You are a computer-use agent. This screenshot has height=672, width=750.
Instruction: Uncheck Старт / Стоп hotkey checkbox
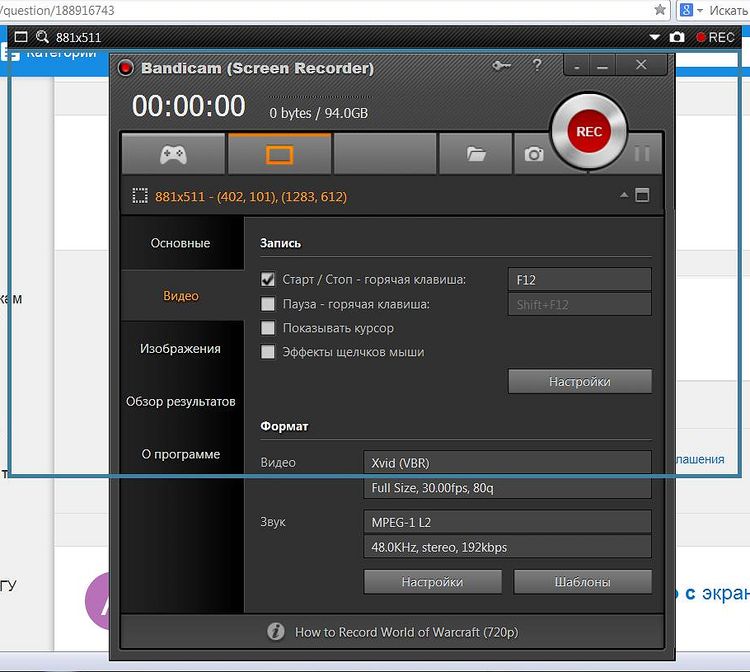coord(268,280)
